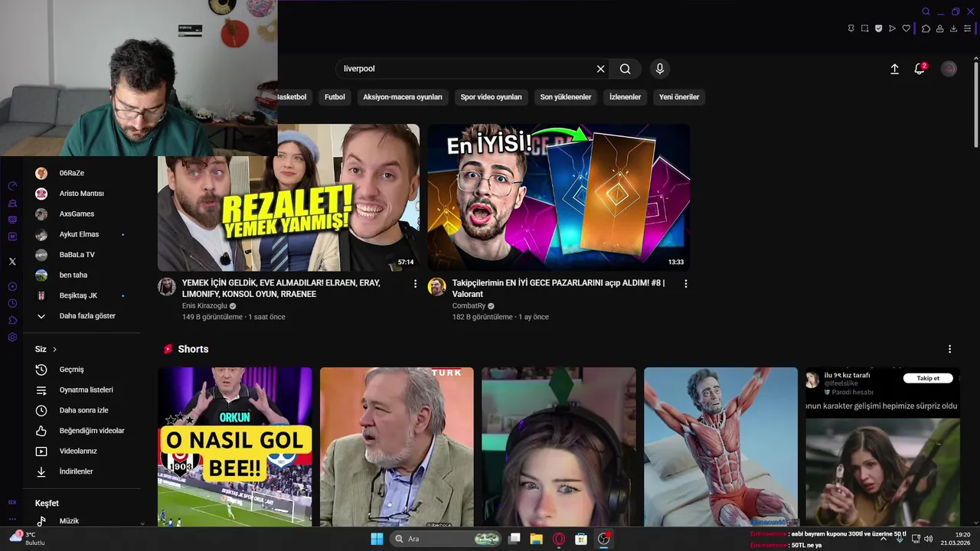
Task: Open Daha sonra izle list
Action: click(x=82, y=410)
